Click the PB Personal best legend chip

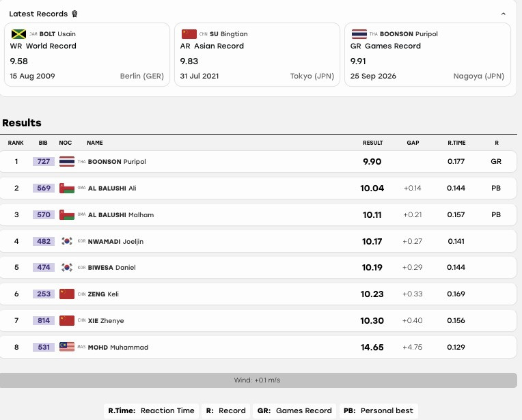(x=379, y=410)
